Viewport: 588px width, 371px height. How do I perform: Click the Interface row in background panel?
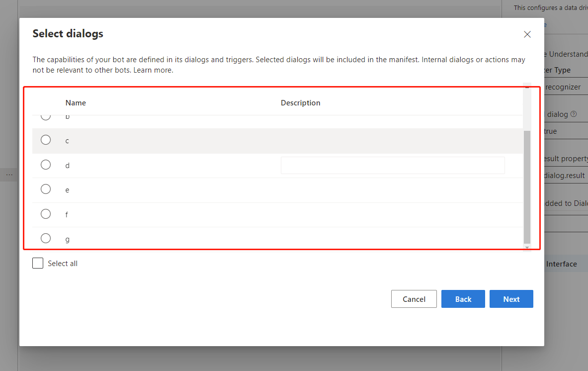point(566,264)
